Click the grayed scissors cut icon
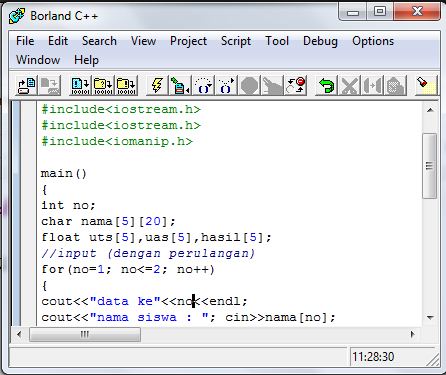The height and width of the screenshot is (375, 446). 349,86
